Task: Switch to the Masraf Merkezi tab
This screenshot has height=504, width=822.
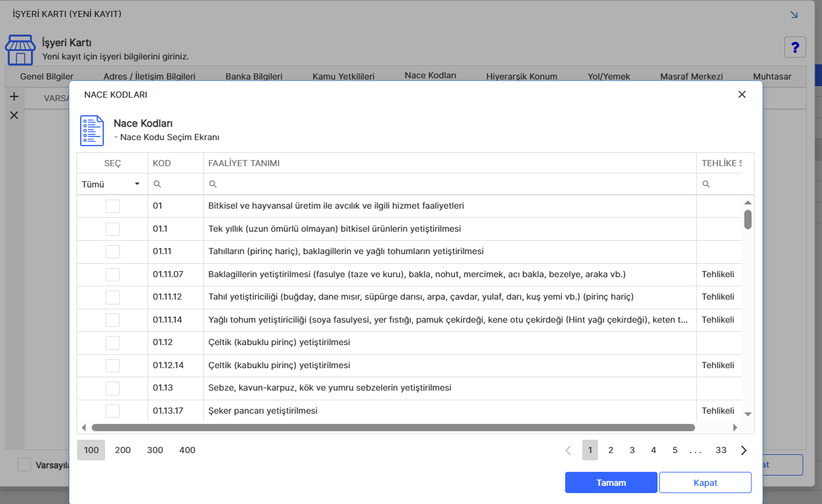Action: pyautogui.click(x=691, y=76)
